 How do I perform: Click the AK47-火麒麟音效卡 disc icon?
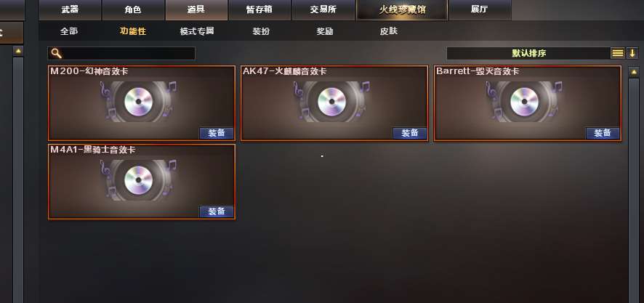click(331, 102)
